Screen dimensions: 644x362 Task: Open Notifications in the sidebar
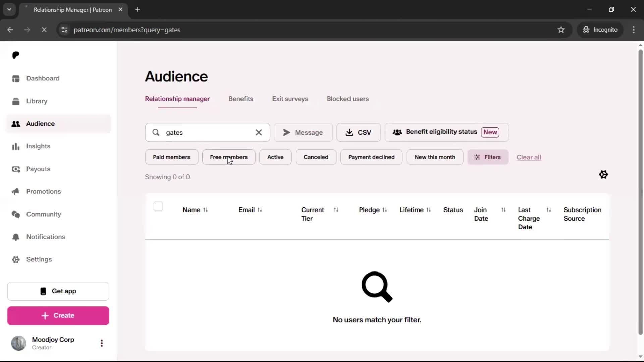tap(58, 237)
